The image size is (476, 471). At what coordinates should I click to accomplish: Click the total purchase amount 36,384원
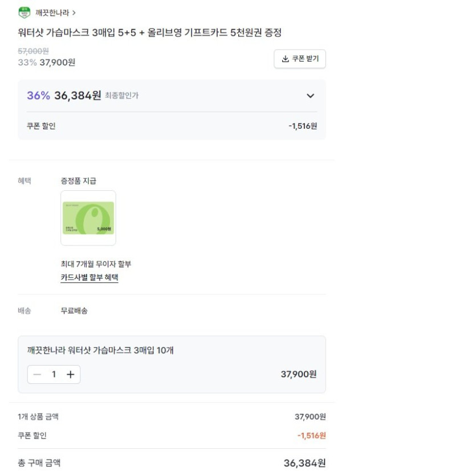[x=304, y=463]
